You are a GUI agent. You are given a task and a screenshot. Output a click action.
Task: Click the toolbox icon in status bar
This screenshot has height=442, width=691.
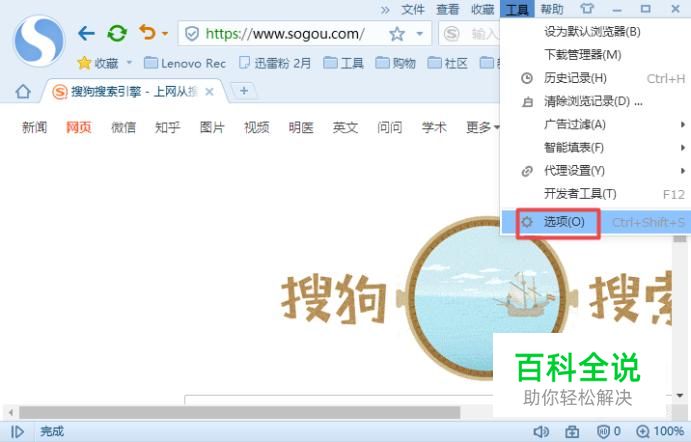(572, 431)
